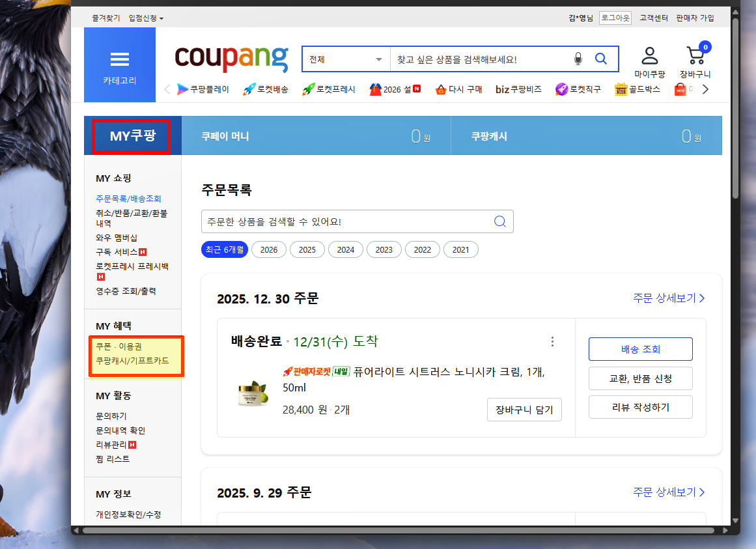The height and width of the screenshot is (549, 756).
Task: Open biz 쿠팡비즈 shortcut
Action: pos(518,89)
